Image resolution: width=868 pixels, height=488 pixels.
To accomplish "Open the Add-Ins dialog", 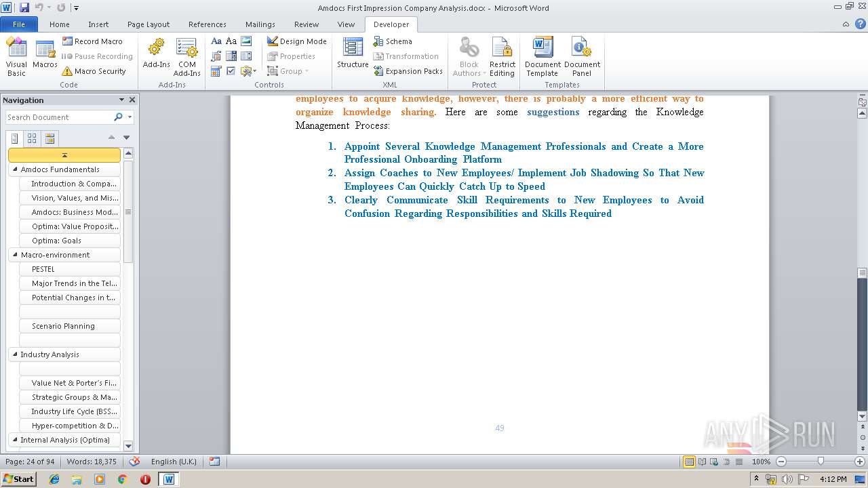I will pyautogui.click(x=156, y=54).
